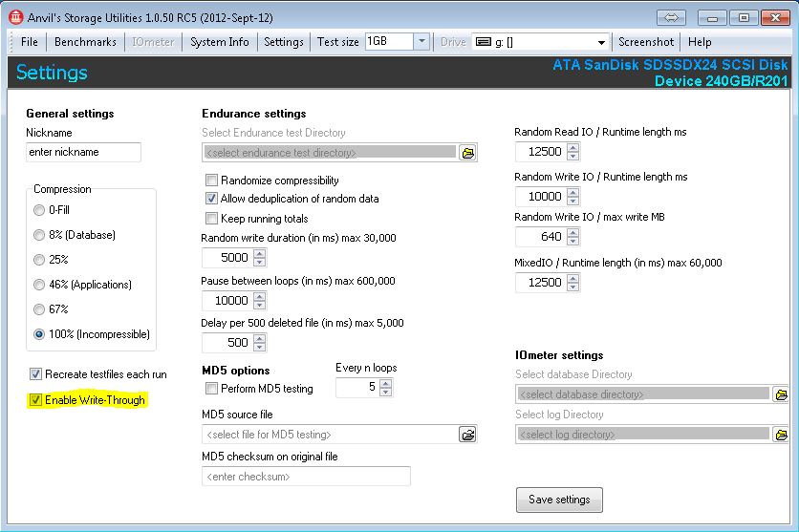Image resolution: width=799 pixels, height=532 pixels.
Task: Click the double-arrow title bar button
Action: pos(671,18)
